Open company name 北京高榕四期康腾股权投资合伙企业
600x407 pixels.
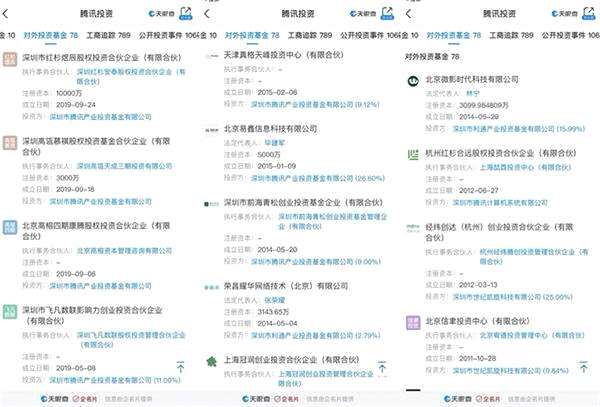click(x=96, y=231)
